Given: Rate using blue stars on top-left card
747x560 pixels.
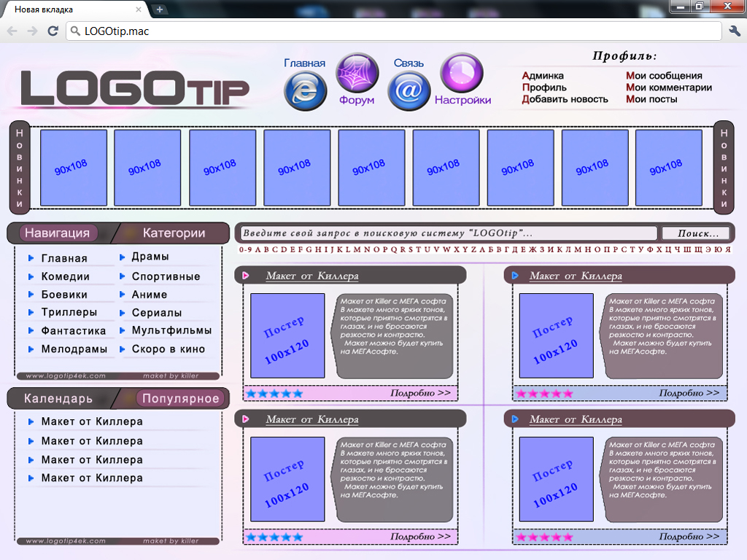Looking at the screenshot, I should pos(275,394).
